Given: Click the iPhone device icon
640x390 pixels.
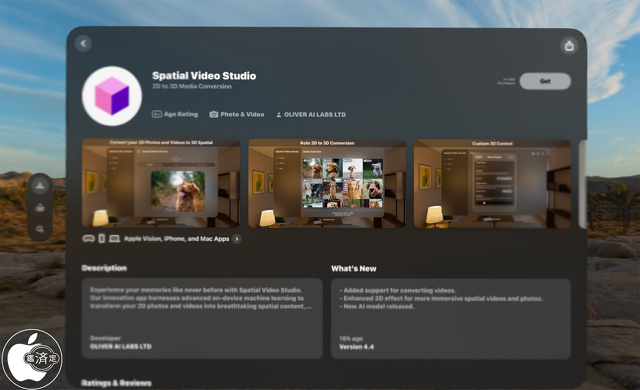Looking at the screenshot, I should (x=102, y=238).
